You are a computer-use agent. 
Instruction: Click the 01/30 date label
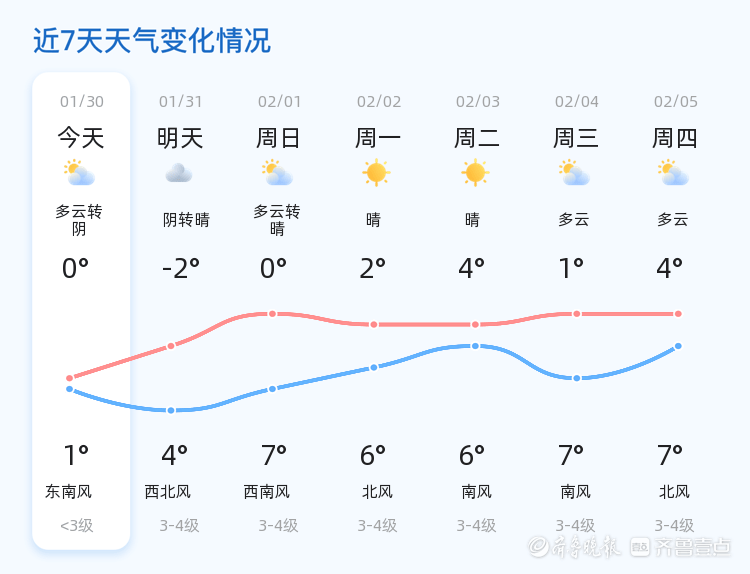81,101
